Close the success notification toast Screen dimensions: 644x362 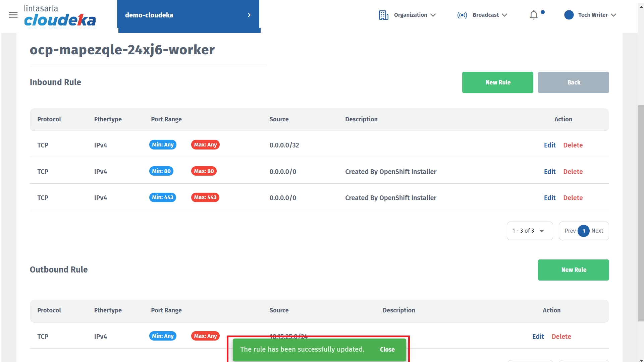387,350
